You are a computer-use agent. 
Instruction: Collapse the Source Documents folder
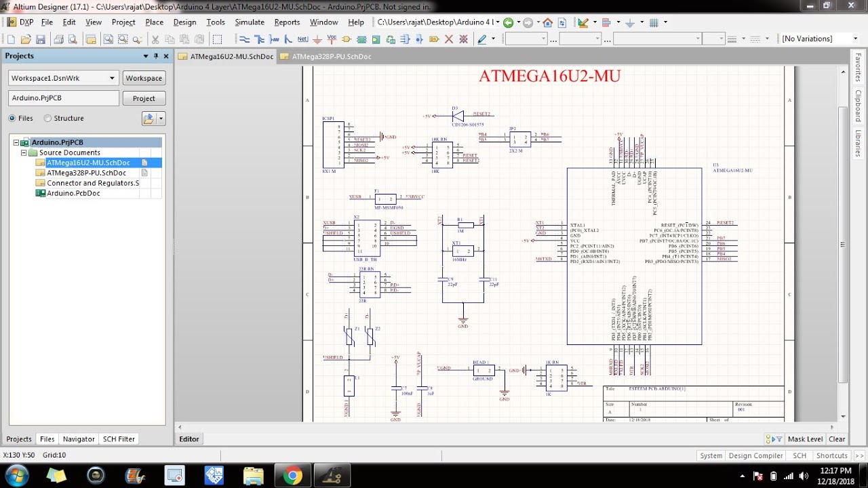pos(24,153)
